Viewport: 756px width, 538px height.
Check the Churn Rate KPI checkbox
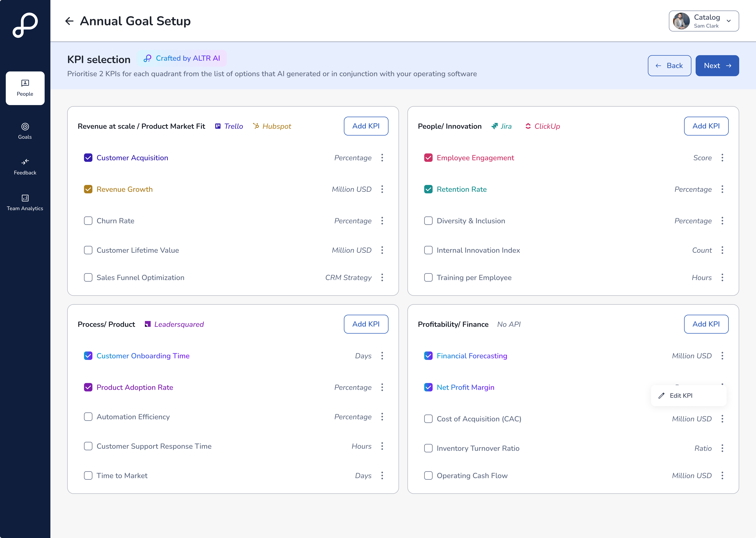[88, 221]
